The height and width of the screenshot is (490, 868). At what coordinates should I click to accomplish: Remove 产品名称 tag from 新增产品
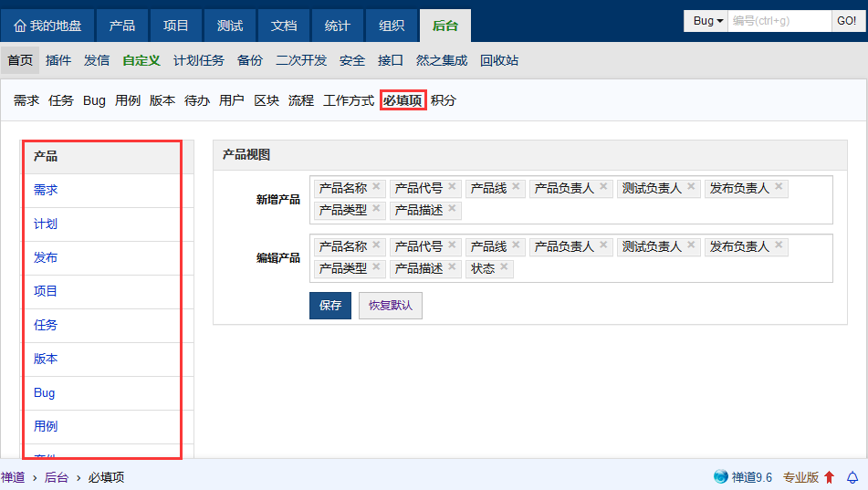[376, 186]
